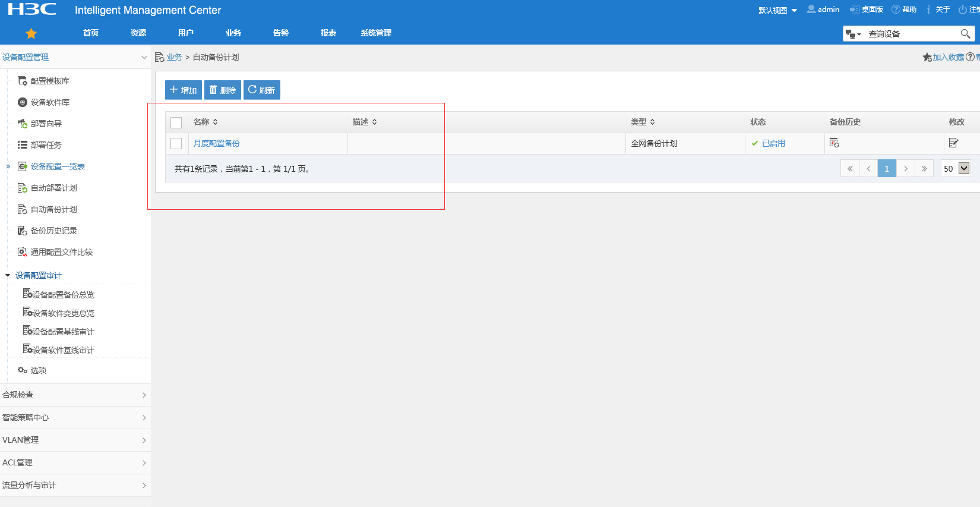Screen dimensions: 980x507
Task: Open 选项 settings in sidebar
Action: pos(39,370)
